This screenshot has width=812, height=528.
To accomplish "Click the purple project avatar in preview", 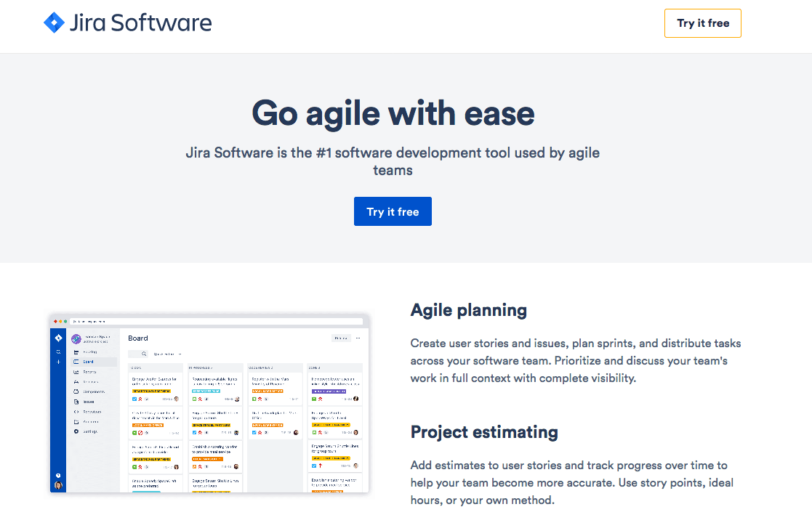I will 76,339.
